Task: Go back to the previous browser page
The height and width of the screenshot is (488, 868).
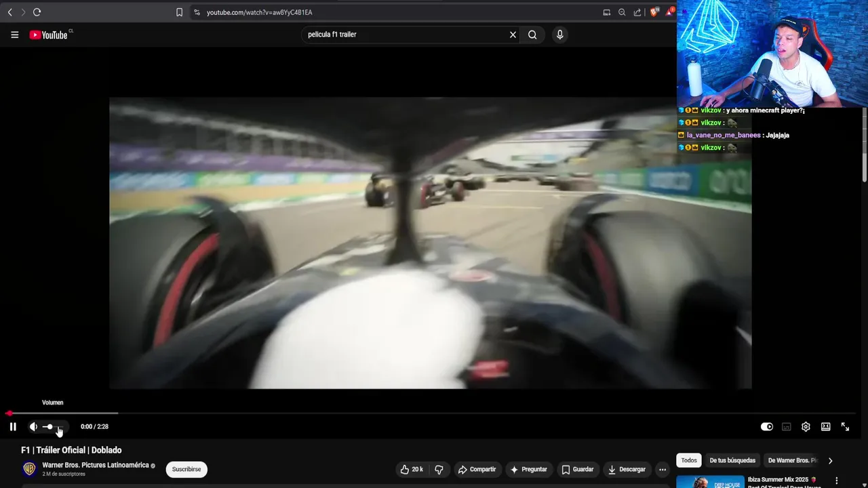Action: [x=9, y=12]
